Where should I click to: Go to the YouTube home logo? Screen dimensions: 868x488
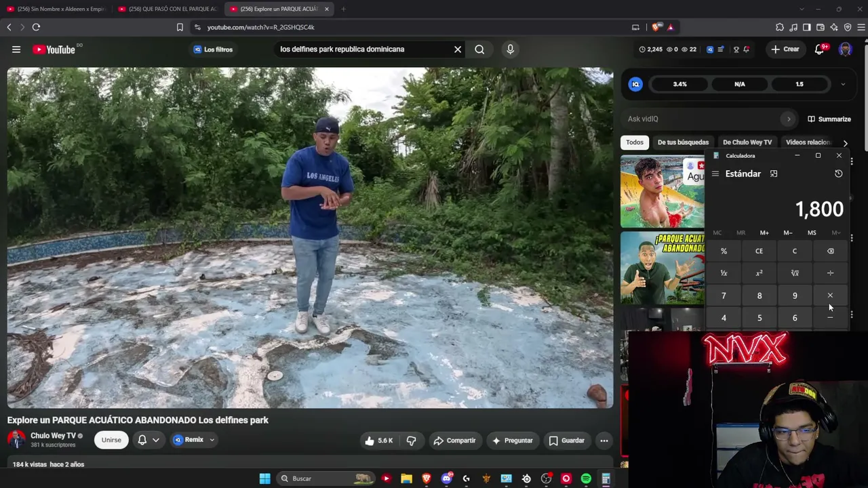(x=54, y=49)
